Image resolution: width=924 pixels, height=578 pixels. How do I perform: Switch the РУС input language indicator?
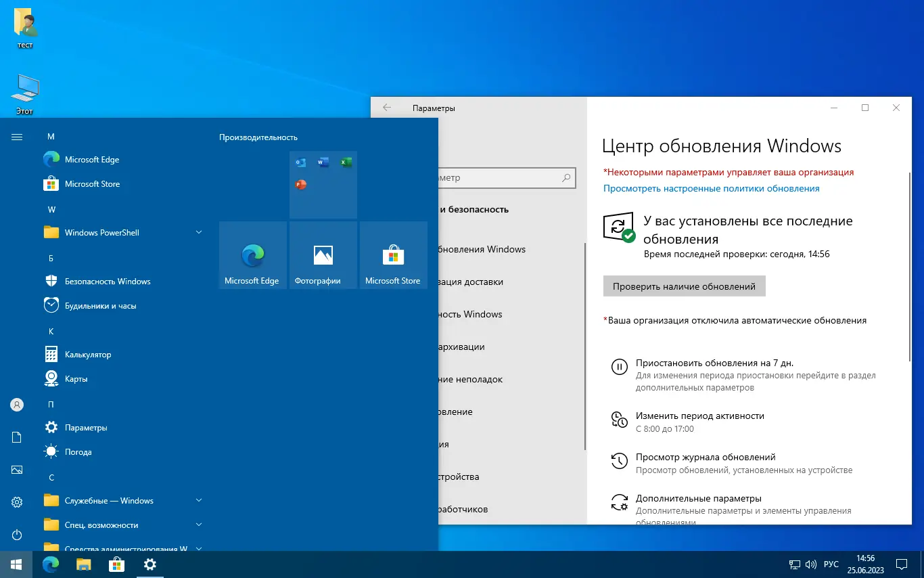click(x=831, y=564)
